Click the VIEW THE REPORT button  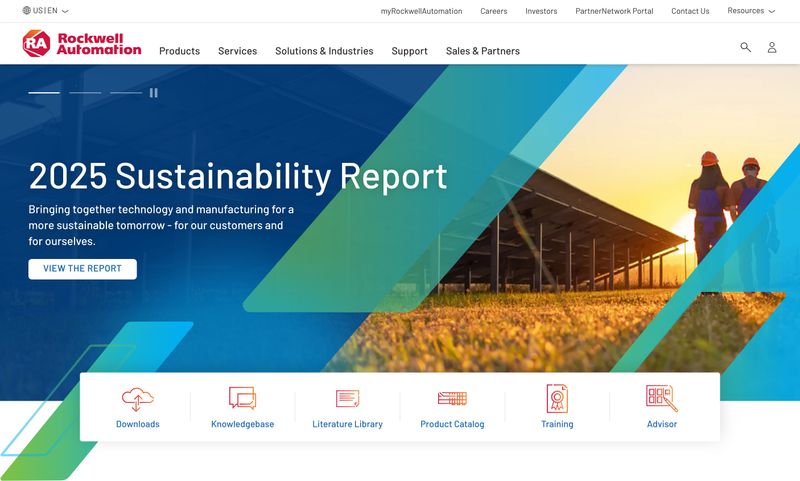[83, 269]
